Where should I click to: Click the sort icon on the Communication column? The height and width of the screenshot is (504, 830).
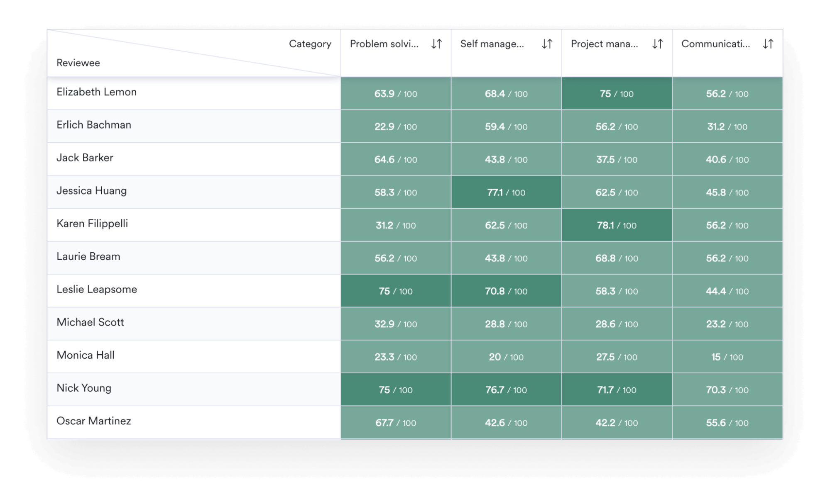tap(768, 44)
